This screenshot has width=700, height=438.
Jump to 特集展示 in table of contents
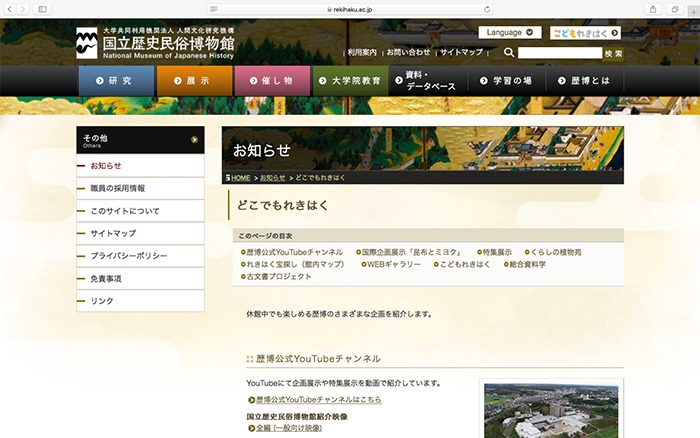495,252
